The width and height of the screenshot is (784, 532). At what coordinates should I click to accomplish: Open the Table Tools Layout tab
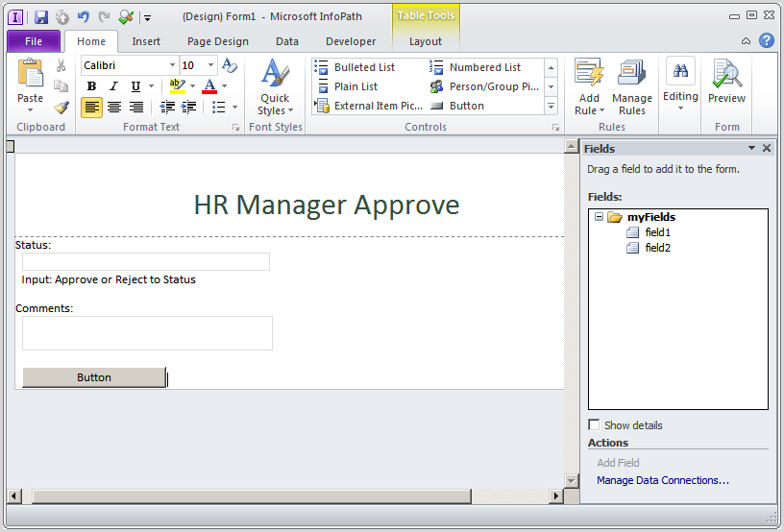[426, 41]
